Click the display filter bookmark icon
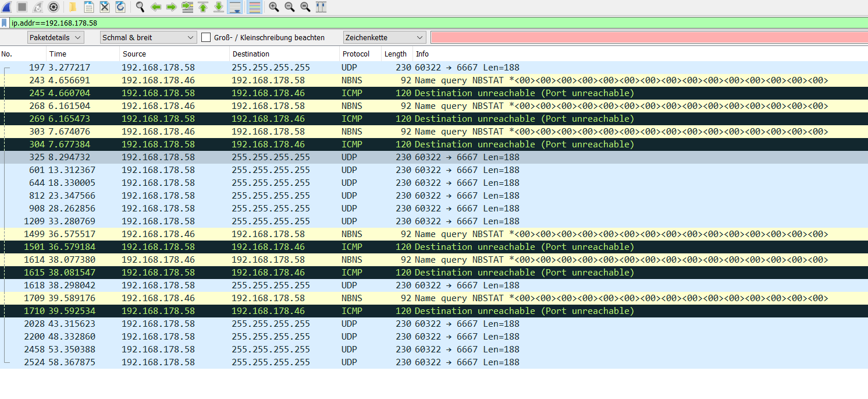 (5, 23)
